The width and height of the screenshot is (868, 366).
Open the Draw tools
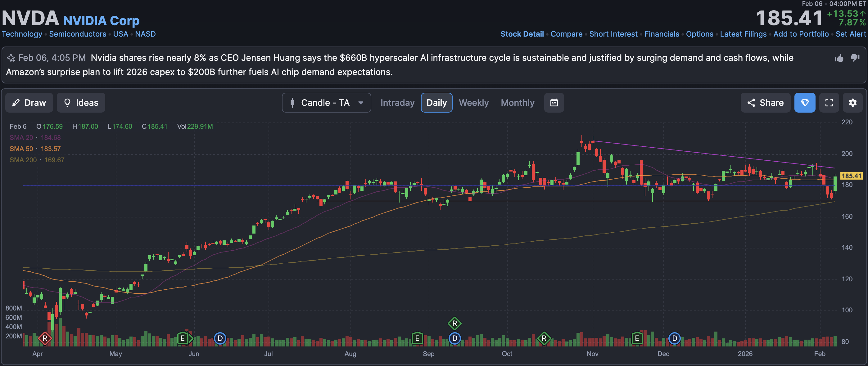[x=29, y=103]
